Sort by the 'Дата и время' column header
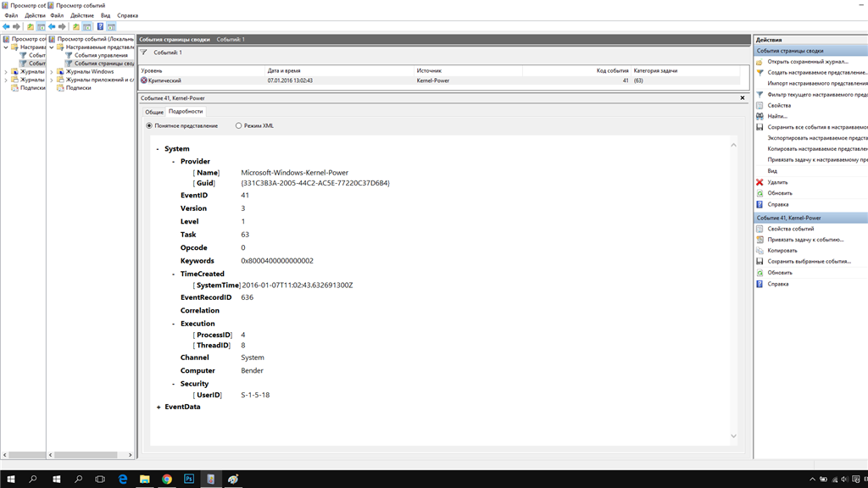 pyautogui.click(x=339, y=71)
